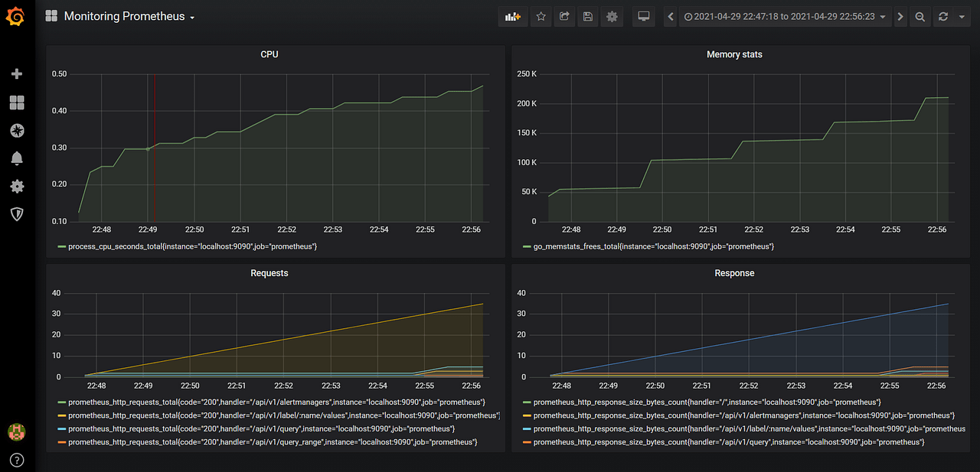Toggle requests series for /api/v1/alertmanagers handler

pos(276,402)
